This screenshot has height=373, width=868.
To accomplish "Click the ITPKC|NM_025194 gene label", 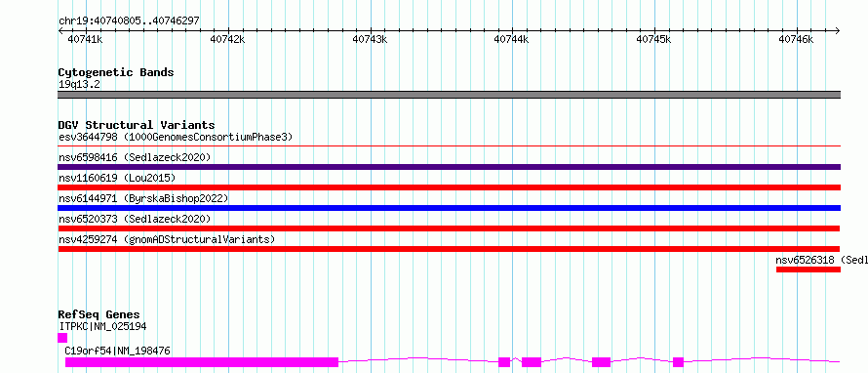I will tap(102, 326).
